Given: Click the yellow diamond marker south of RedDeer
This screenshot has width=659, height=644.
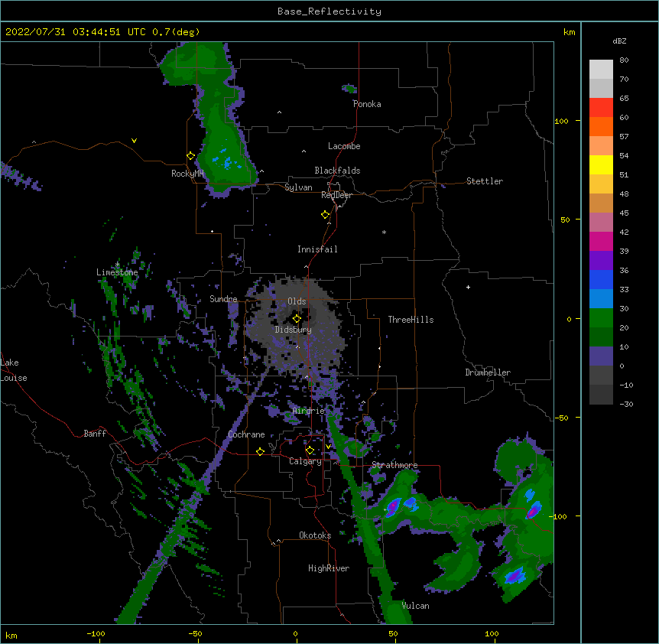Looking at the screenshot, I should point(325,215).
